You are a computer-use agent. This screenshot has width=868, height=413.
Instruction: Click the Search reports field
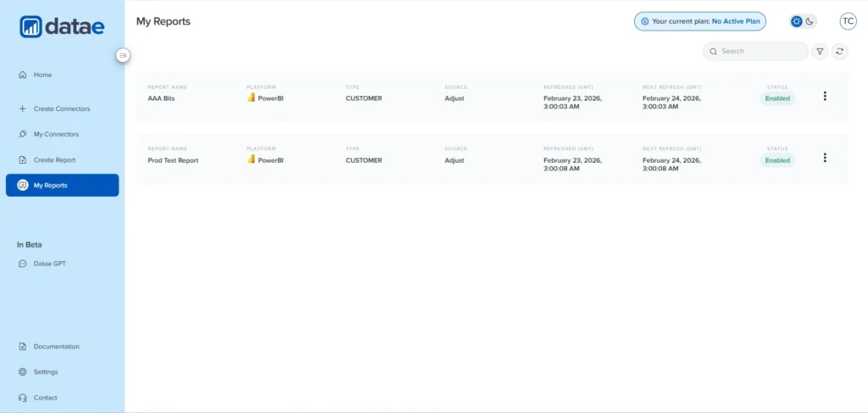click(759, 52)
